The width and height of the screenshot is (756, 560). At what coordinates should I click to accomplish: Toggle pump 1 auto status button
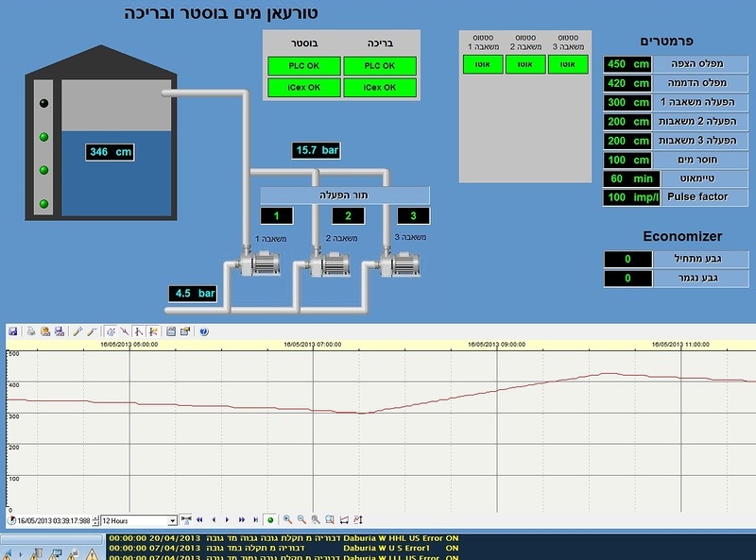[x=483, y=64]
